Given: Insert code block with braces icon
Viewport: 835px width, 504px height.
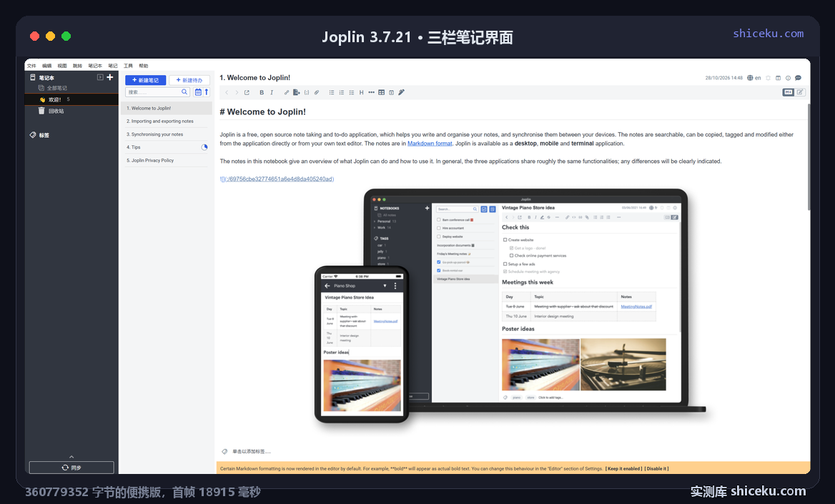Looking at the screenshot, I should 307,93.
